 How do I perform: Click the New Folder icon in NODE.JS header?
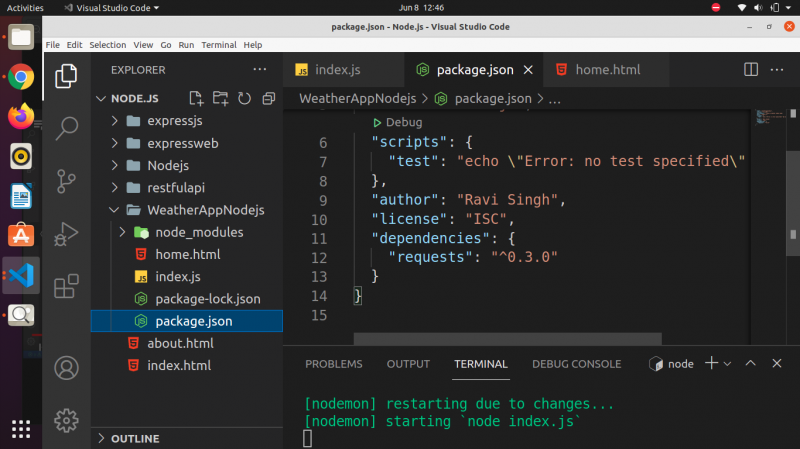tap(220, 98)
